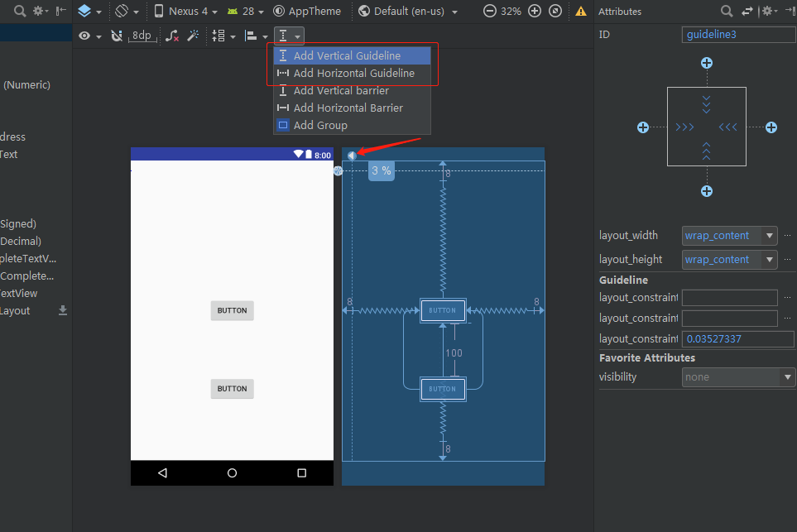Tap the recents square in the preview navigation bar
797x532 pixels.
[x=302, y=473]
